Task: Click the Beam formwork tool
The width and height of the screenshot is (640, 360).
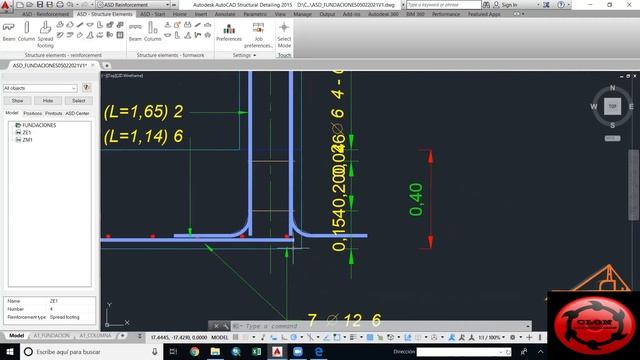Action: pos(135,32)
